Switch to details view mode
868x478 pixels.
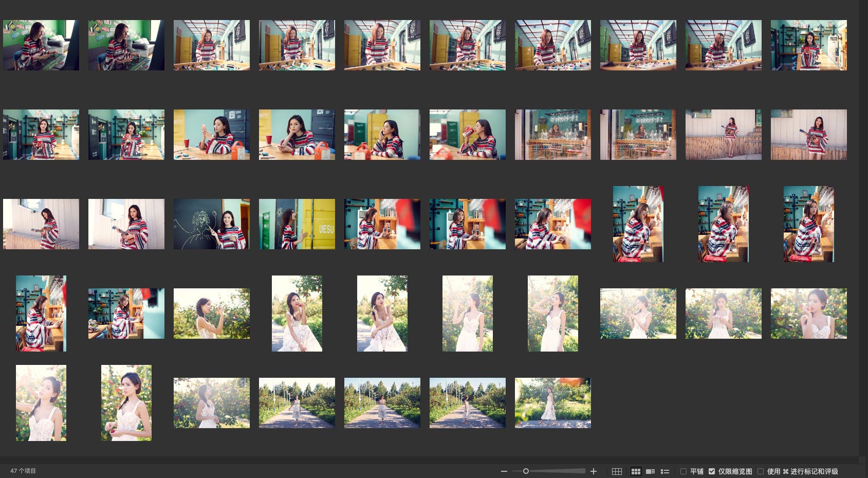click(650, 471)
